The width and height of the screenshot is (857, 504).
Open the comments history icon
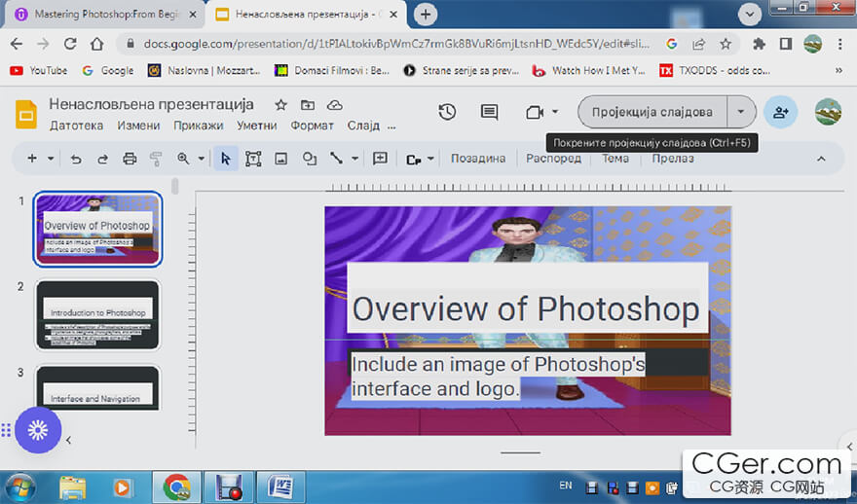(489, 112)
